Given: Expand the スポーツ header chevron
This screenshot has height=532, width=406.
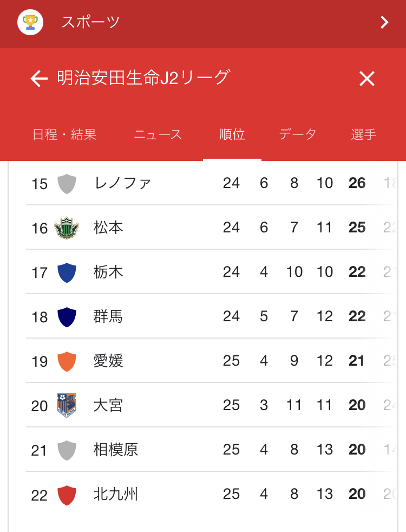Looking at the screenshot, I should click(384, 22).
